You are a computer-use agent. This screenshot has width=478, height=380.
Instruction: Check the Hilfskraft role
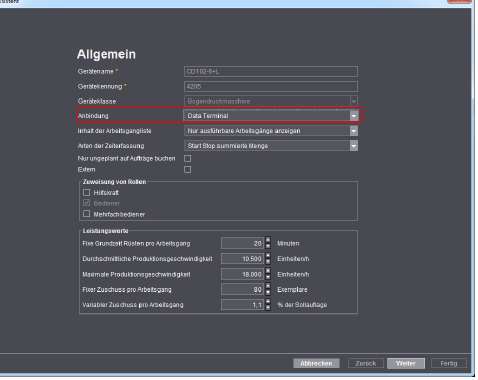point(87,193)
